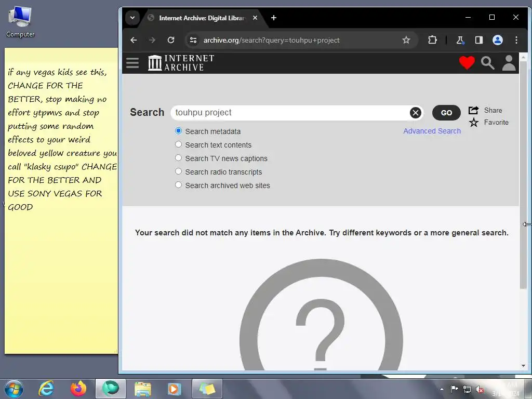The height and width of the screenshot is (399, 532).
Task: Open Chrome Labs flask icon
Action: click(x=460, y=40)
